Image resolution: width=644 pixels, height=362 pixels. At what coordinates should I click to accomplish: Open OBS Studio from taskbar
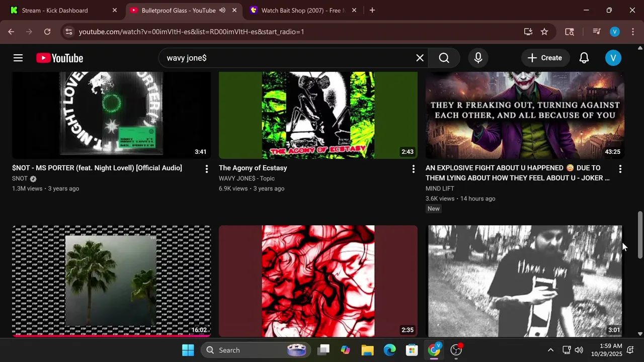(456, 350)
